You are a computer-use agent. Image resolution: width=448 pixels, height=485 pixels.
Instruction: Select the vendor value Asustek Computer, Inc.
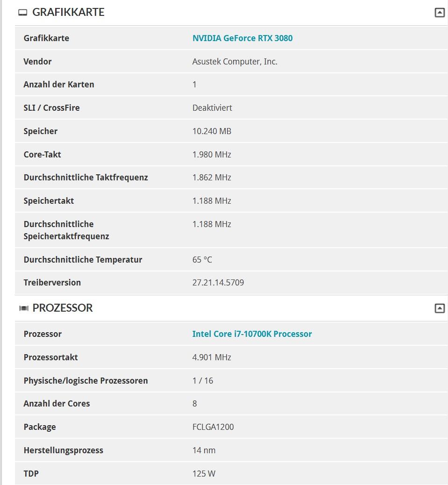(x=235, y=62)
